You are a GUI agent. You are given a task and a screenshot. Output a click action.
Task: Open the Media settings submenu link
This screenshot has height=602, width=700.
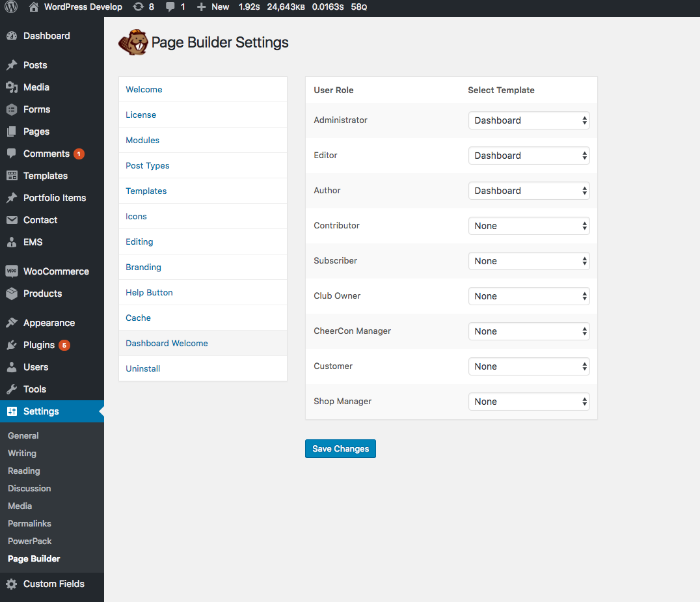[20, 506]
